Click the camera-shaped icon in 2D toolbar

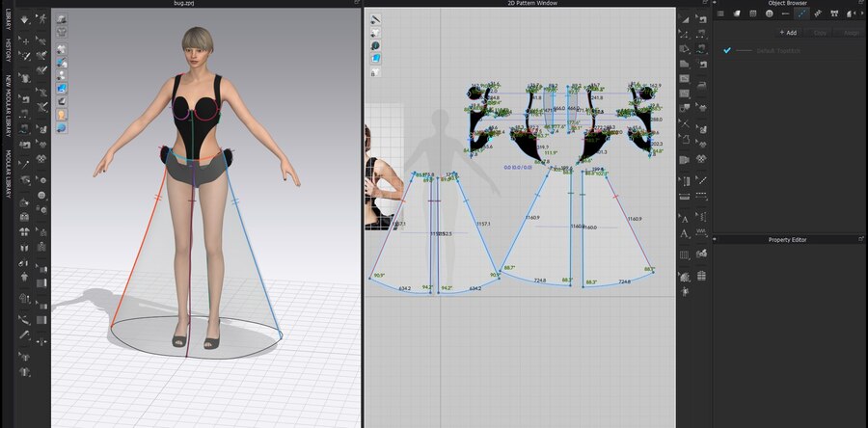(685, 160)
